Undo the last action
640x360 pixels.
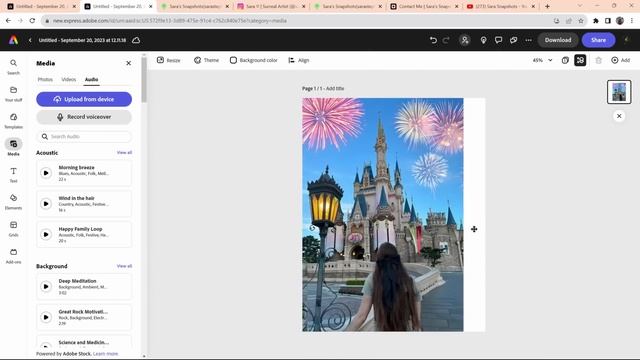(x=433, y=40)
